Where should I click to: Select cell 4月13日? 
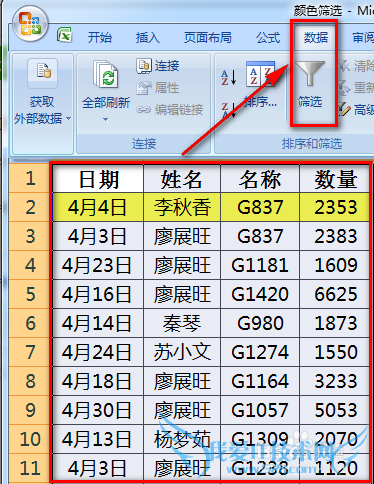98,439
